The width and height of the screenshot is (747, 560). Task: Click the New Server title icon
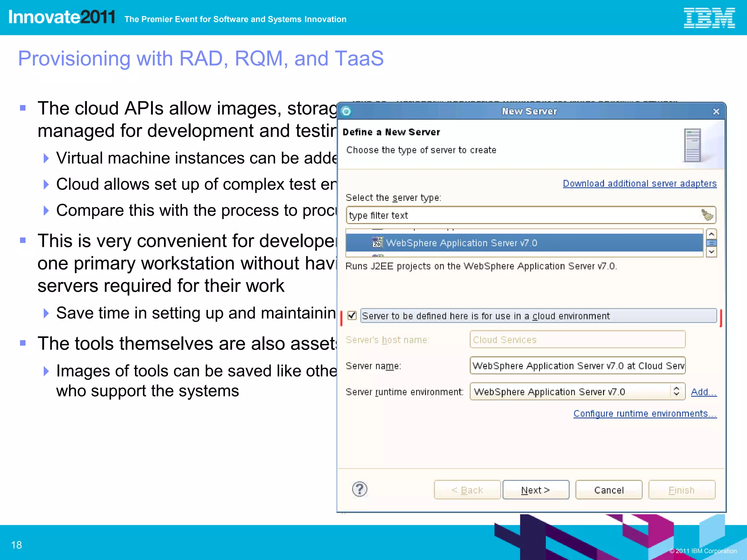tap(346, 111)
